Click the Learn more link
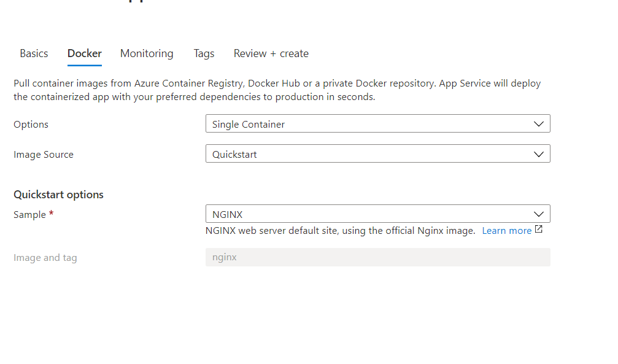The image size is (618, 364). click(506, 231)
